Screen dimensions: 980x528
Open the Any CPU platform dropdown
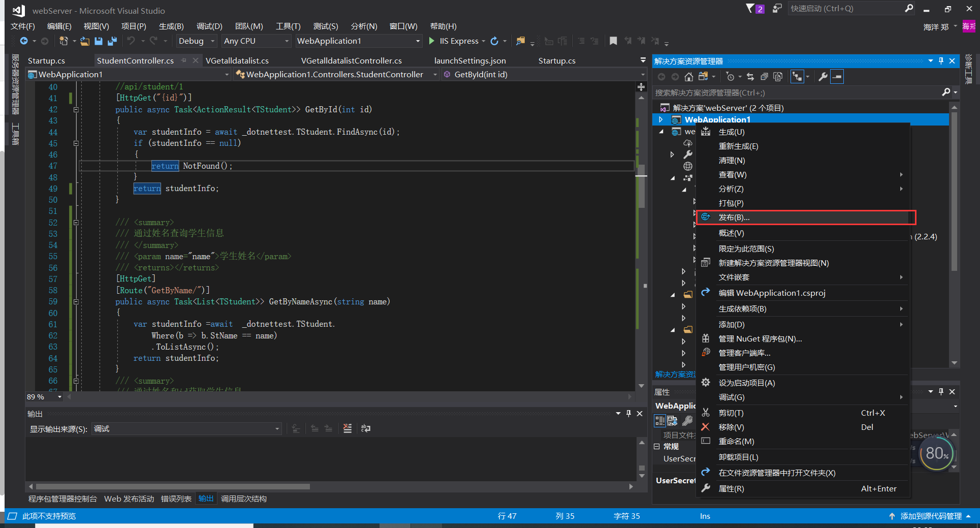[x=257, y=41]
